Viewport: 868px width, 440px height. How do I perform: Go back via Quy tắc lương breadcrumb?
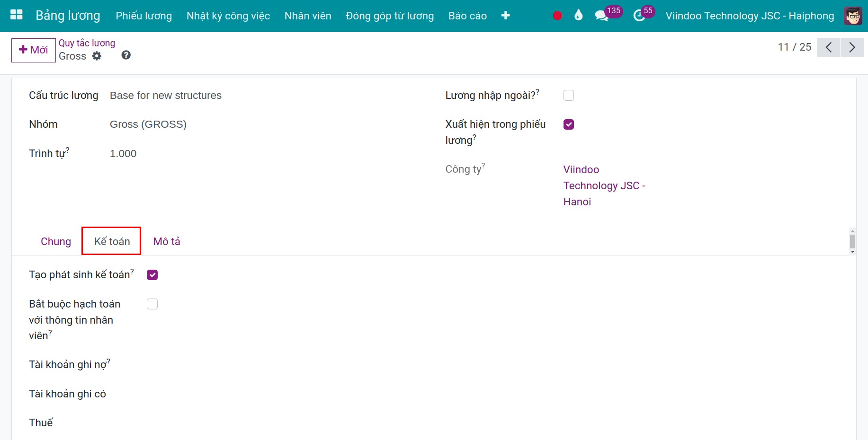coord(87,43)
